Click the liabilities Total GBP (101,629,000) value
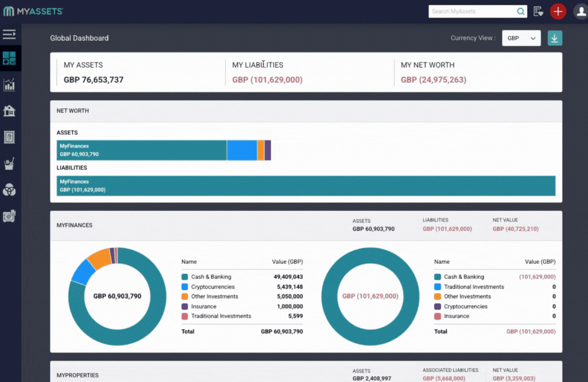588x382 pixels. pos(531,331)
